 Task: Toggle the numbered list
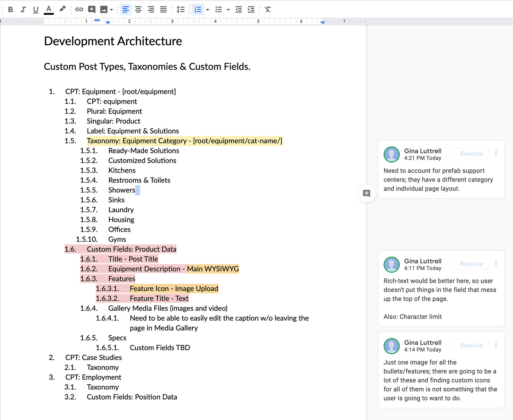(198, 10)
